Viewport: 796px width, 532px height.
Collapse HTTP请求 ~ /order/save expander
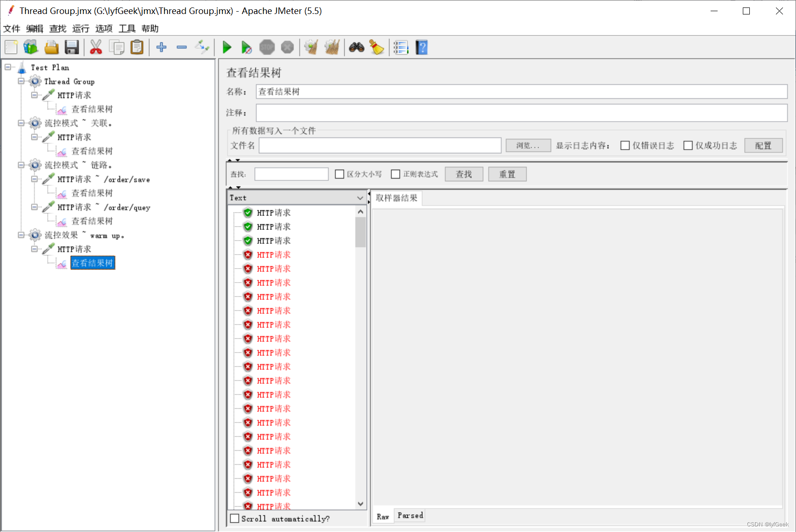[x=34, y=179]
